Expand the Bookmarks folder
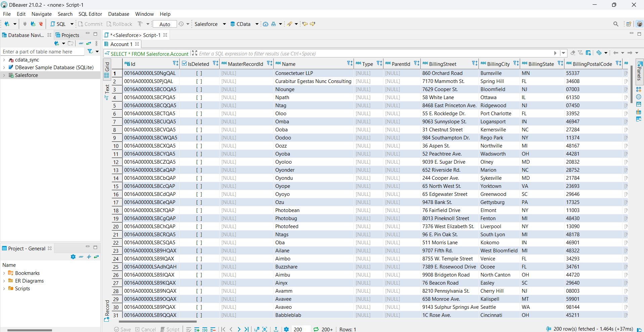 click(4, 273)
